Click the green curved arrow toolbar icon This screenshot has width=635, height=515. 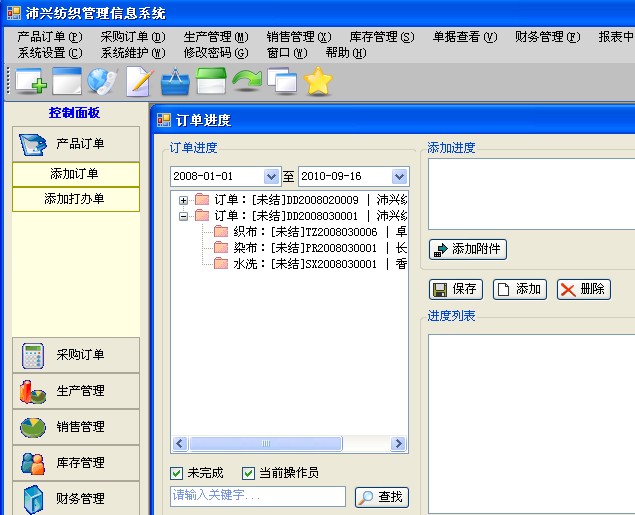pyautogui.click(x=247, y=79)
